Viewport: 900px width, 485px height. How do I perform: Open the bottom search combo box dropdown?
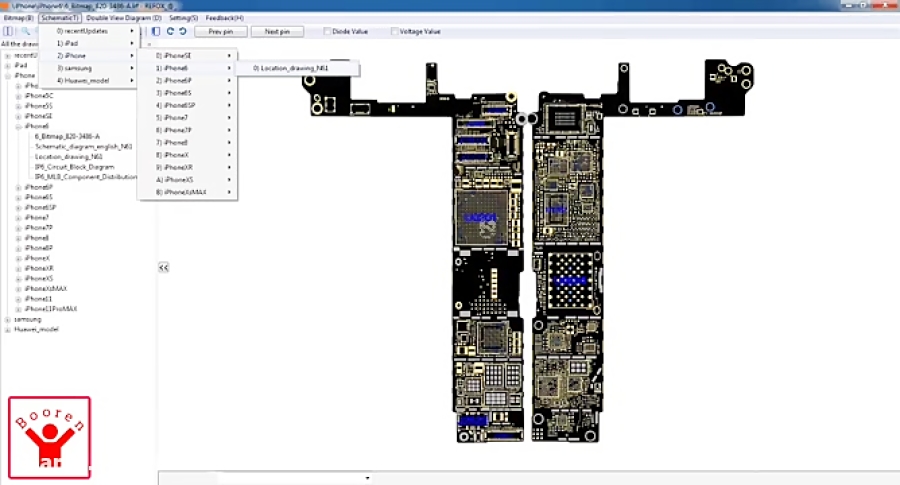pos(367,478)
